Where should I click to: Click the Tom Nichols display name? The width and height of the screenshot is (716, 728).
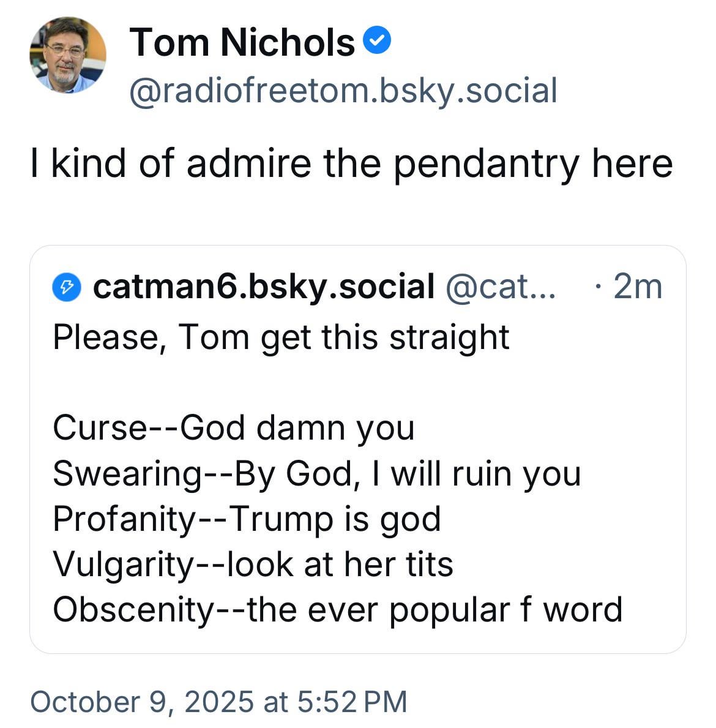tap(242, 43)
